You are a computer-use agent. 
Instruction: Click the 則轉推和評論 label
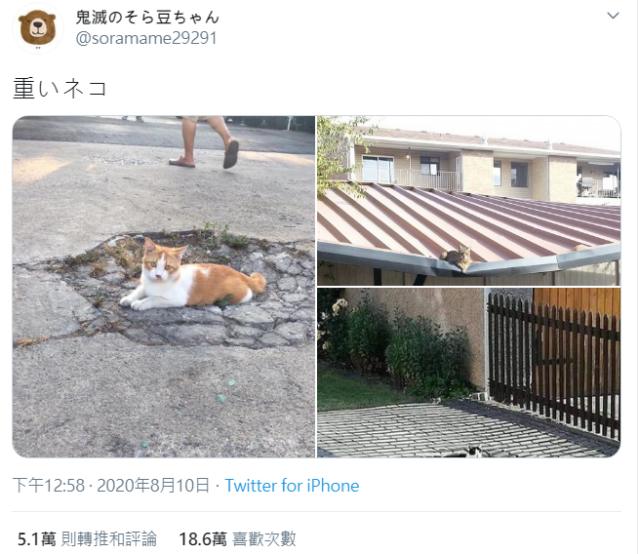[109, 539]
